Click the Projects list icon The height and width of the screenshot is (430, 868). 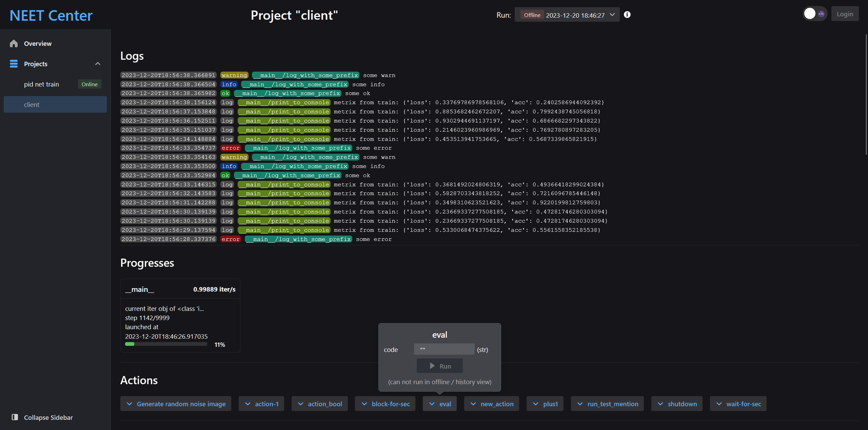[x=14, y=64]
